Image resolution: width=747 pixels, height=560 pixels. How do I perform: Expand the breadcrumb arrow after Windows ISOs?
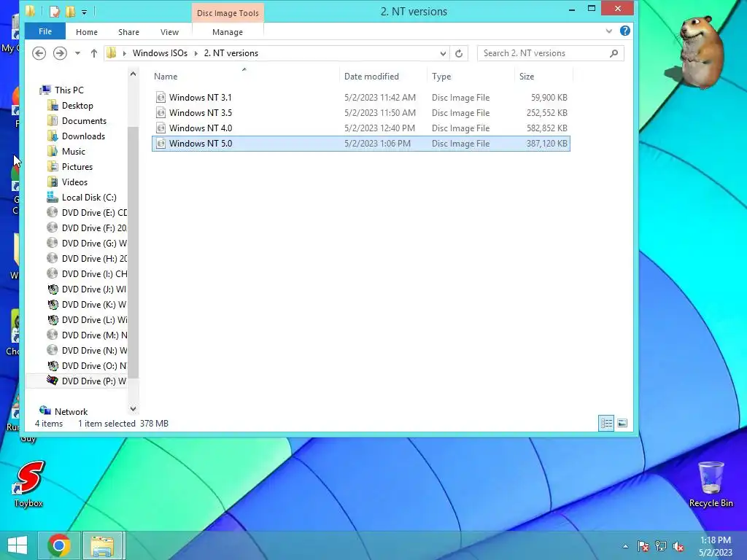(196, 53)
